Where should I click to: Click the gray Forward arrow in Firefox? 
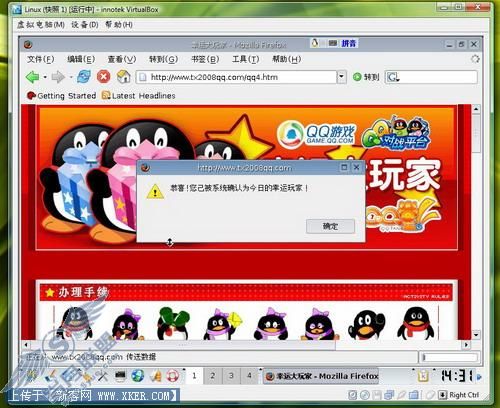(x=58, y=77)
